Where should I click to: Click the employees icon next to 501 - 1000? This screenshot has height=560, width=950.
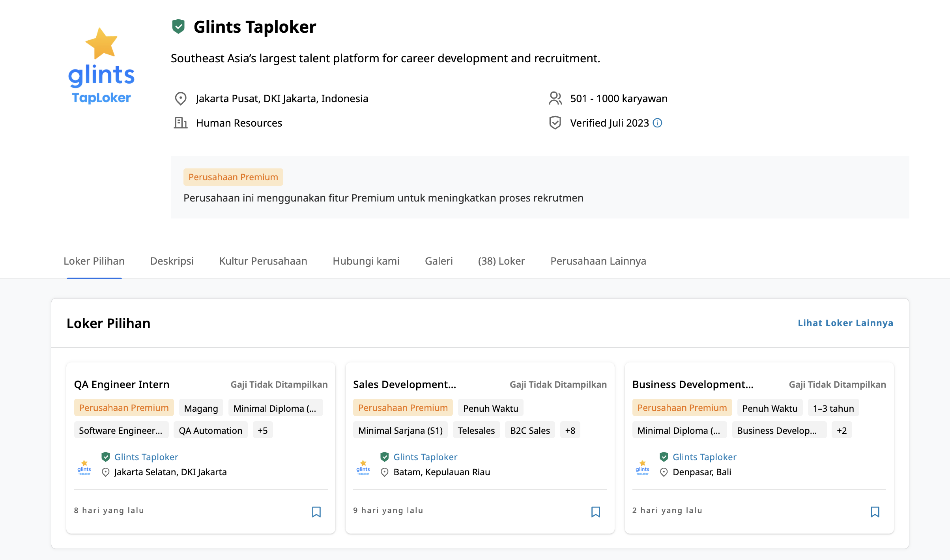click(555, 99)
